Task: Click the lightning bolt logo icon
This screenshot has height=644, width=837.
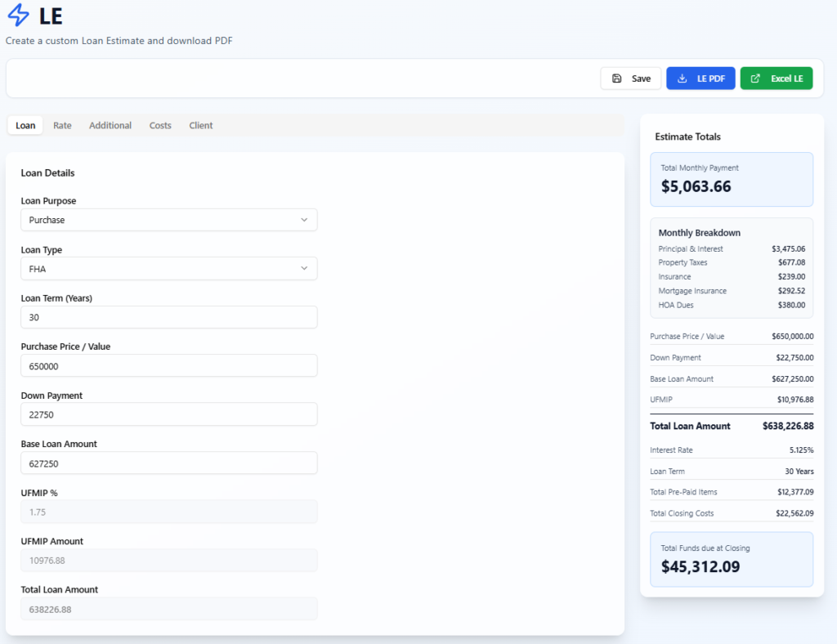Action: coord(18,15)
